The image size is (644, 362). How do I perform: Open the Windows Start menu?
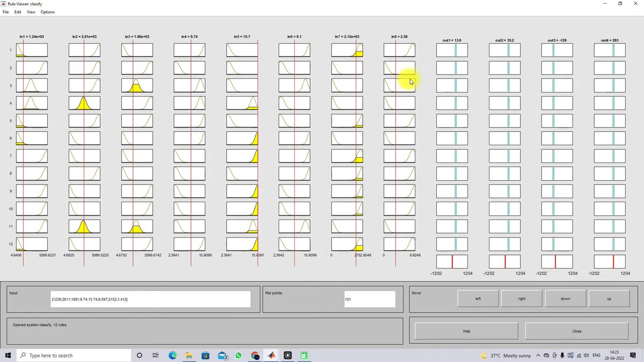pos(8,356)
